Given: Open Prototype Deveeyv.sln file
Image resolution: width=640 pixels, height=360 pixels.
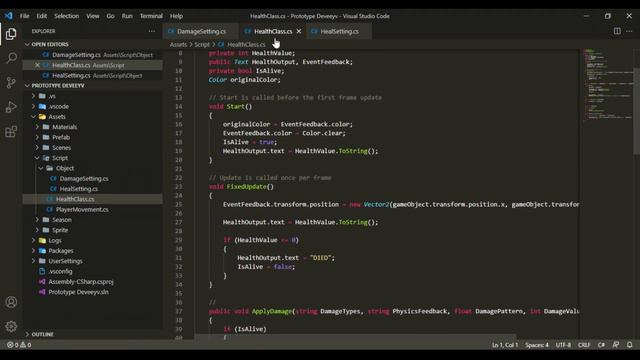Looking at the screenshot, I should coord(78,292).
